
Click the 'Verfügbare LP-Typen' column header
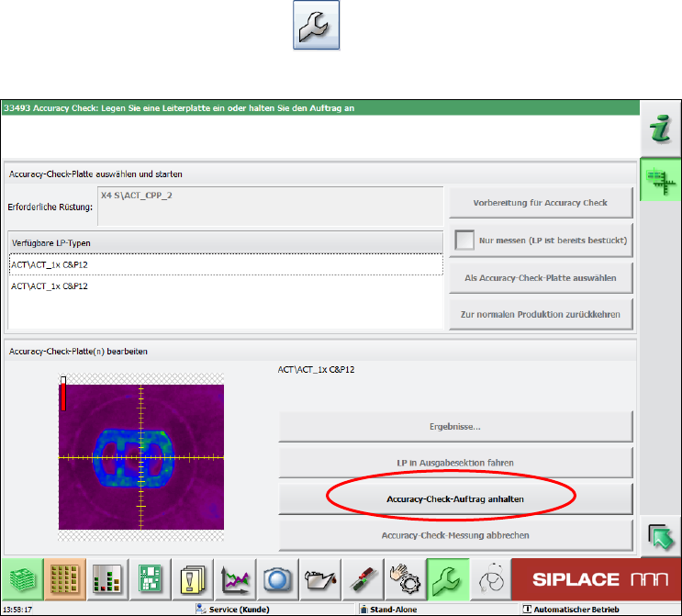click(226, 242)
